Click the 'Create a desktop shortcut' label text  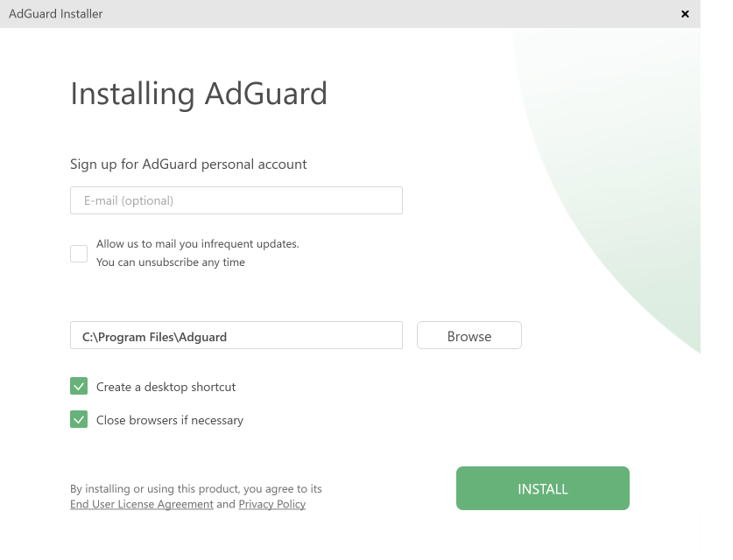(166, 387)
